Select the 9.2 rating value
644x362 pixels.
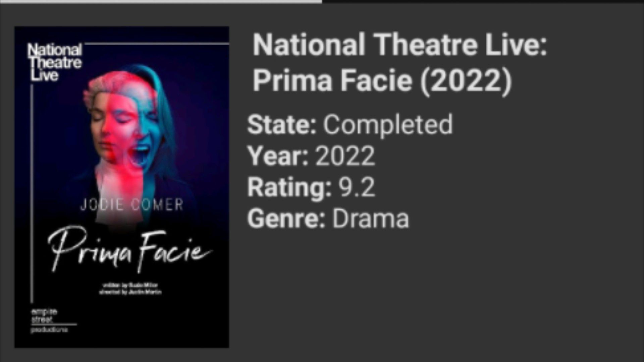[357, 187]
